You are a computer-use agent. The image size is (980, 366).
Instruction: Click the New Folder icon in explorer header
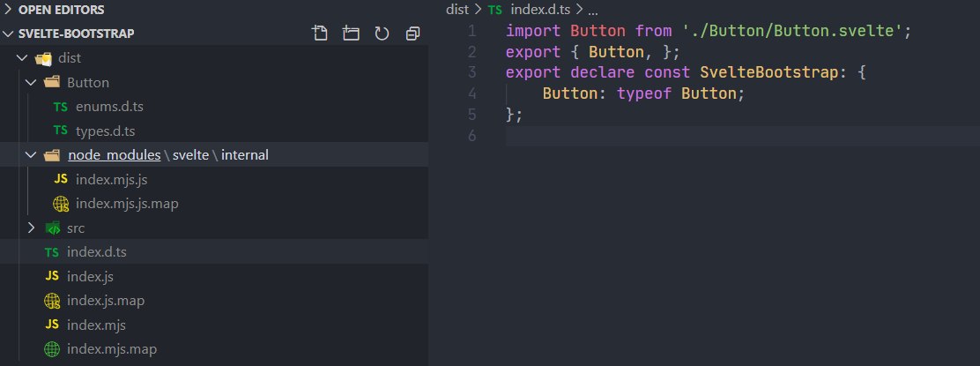[351, 34]
